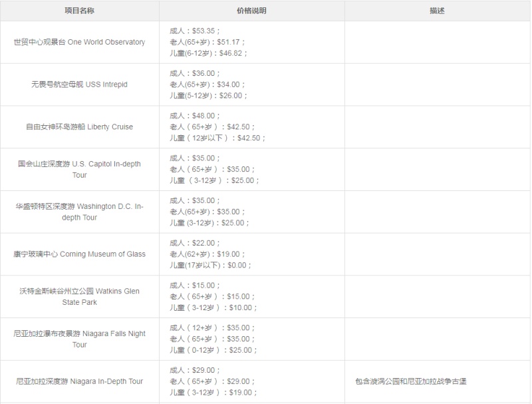Click Niagara In-Depth child price $19.00

point(241,393)
